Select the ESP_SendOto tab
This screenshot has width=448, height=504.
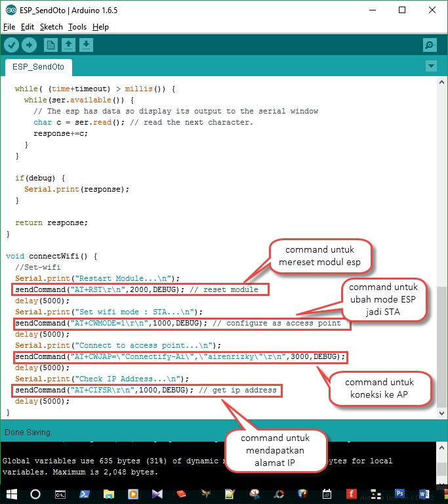[x=38, y=67]
